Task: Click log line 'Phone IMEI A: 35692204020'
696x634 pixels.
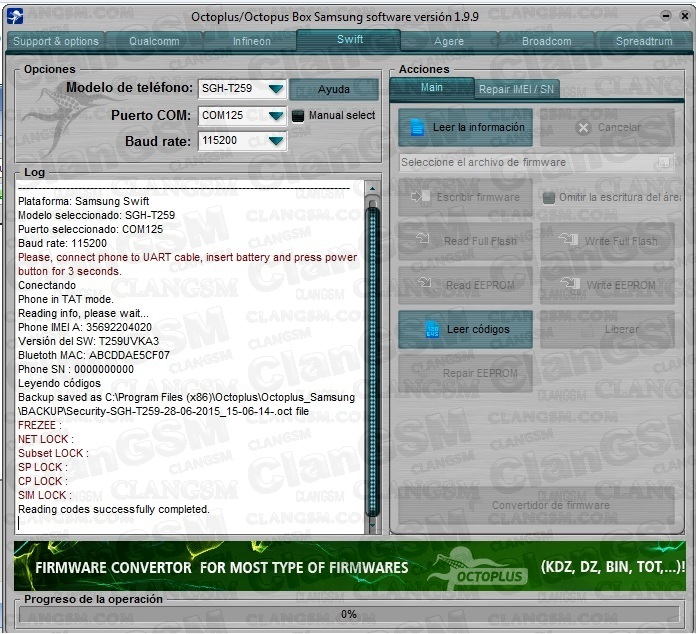Action: coord(85,327)
